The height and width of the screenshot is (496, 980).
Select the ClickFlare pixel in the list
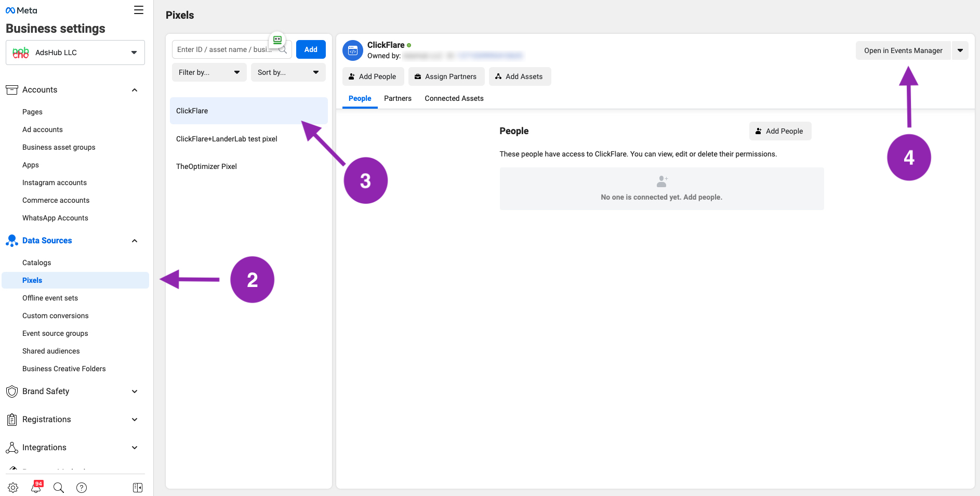pyautogui.click(x=249, y=111)
